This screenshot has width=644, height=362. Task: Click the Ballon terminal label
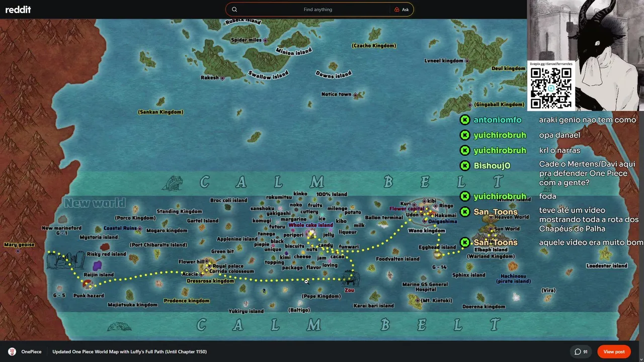coord(384,218)
